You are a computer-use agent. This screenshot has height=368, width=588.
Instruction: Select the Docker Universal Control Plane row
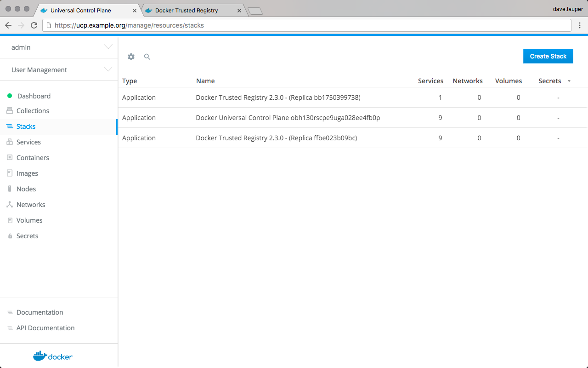click(x=288, y=118)
